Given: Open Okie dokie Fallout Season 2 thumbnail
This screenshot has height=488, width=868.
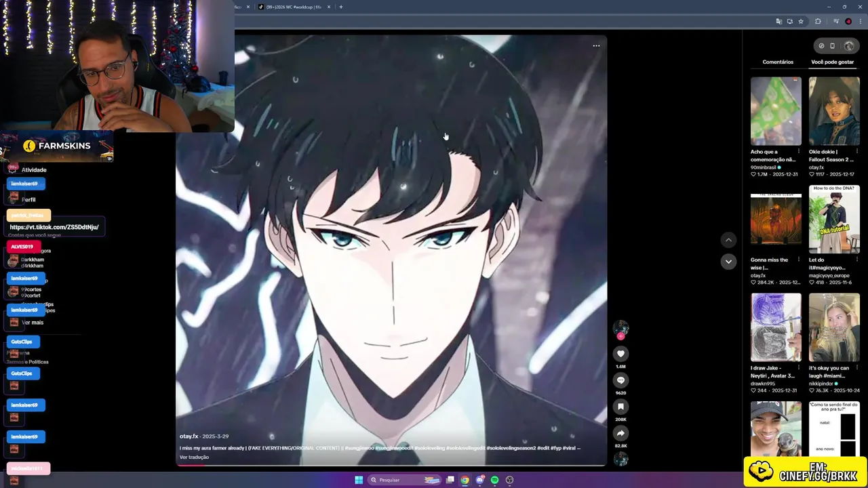Looking at the screenshot, I should tap(834, 111).
